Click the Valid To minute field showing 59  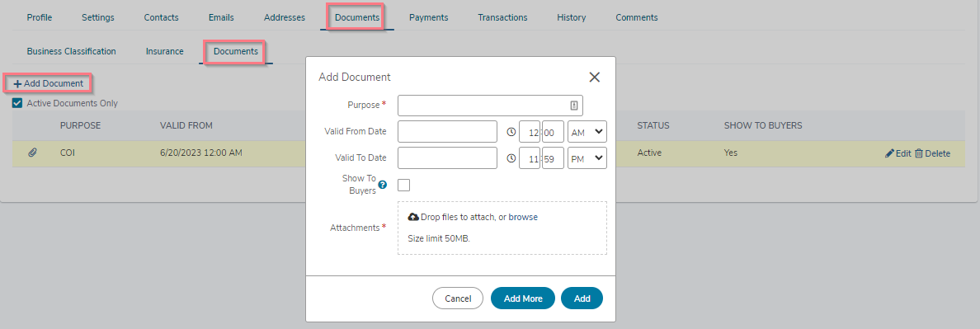(x=554, y=158)
